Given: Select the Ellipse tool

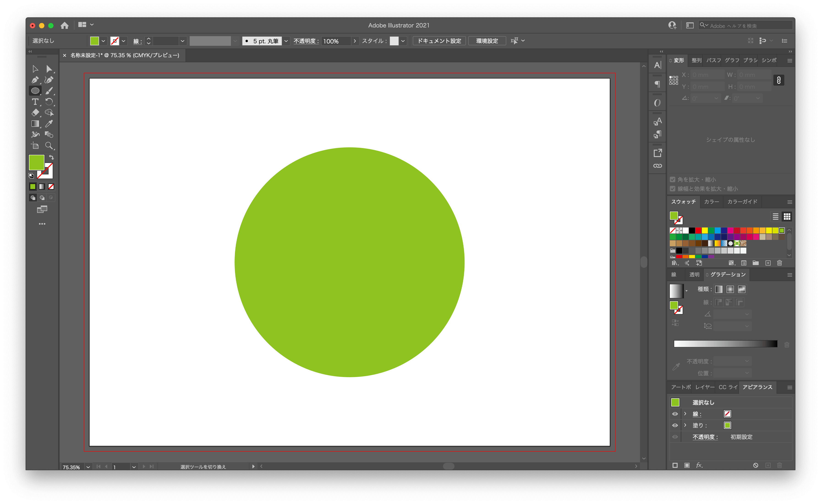Looking at the screenshot, I should [35, 91].
